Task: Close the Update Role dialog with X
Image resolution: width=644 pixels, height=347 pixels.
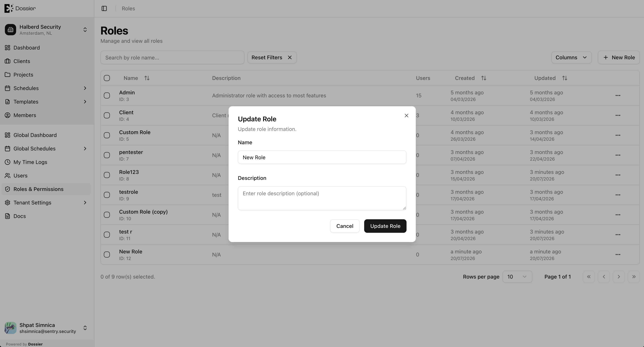Action: pyautogui.click(x=406, y=116)
